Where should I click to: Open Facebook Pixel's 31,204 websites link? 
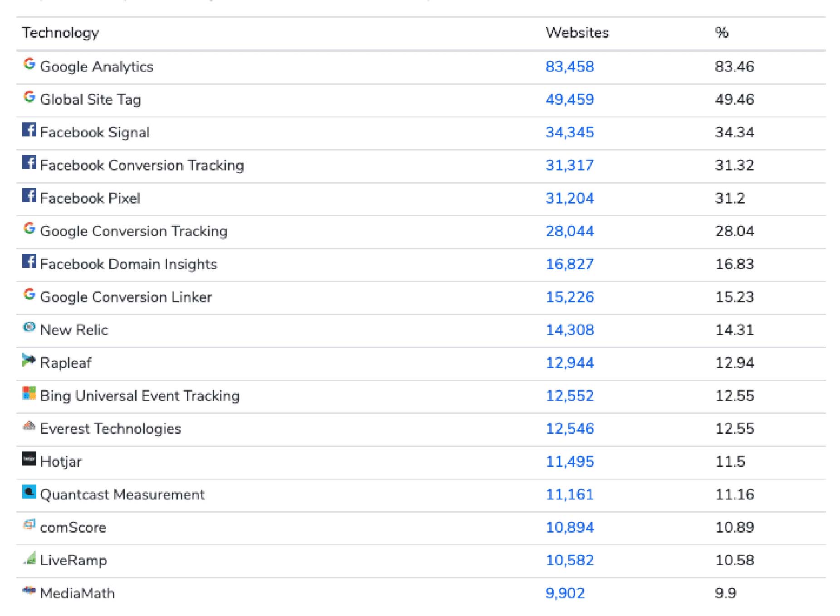point(570,199)
